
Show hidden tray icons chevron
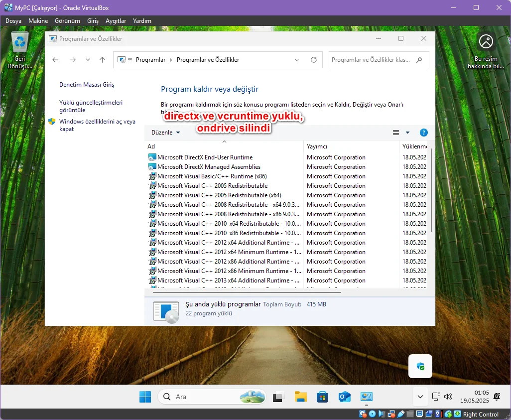click(420, 397)
